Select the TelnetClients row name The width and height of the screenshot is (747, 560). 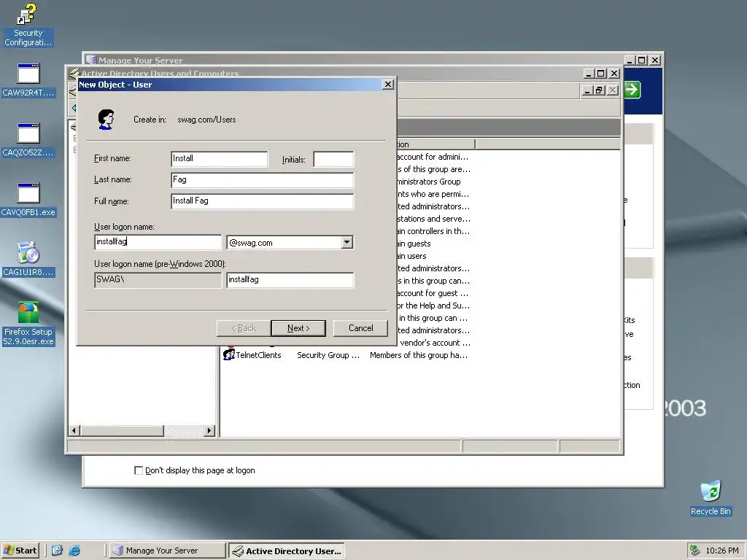click(259, 355)
